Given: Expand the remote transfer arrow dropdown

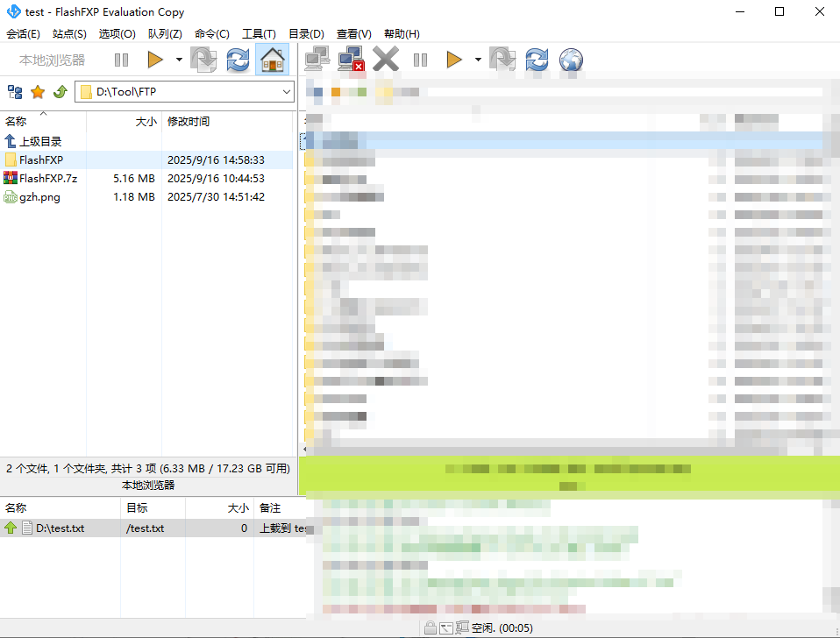Looking at the screenshot, I should coord(478,60).
